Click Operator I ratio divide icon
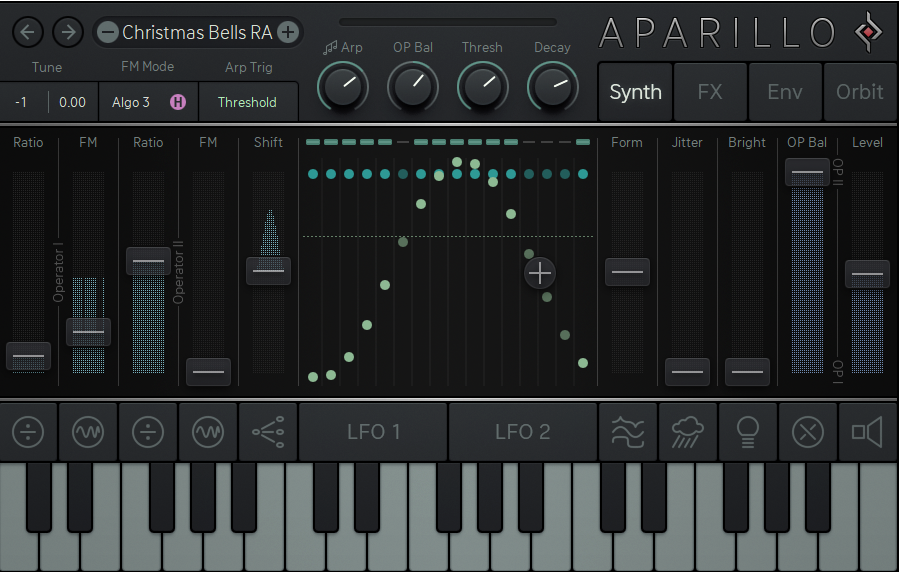The height and width of the screenshot is (572, 899). pos(28,432)
